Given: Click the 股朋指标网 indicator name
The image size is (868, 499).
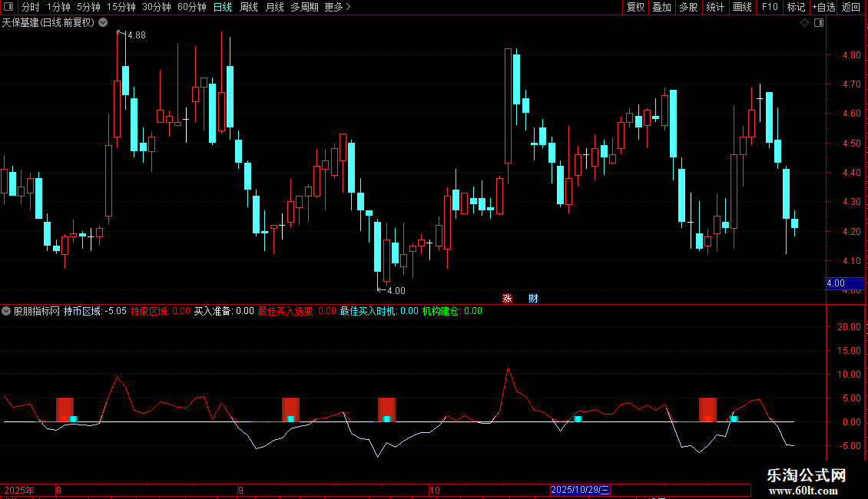Looking at the screenshot, I should tap(37, 311).
